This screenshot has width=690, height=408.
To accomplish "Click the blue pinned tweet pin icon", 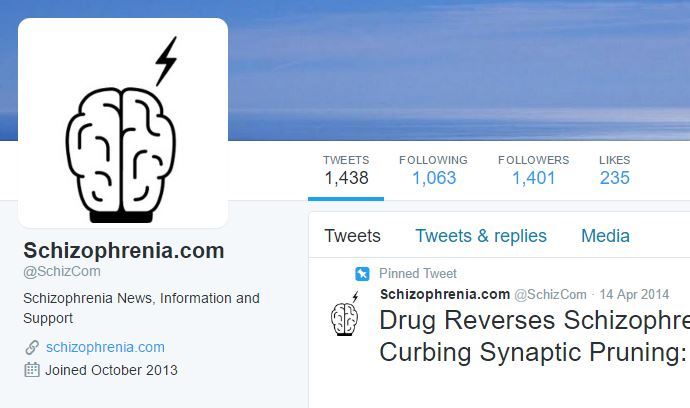I will [x=362, y=274].
